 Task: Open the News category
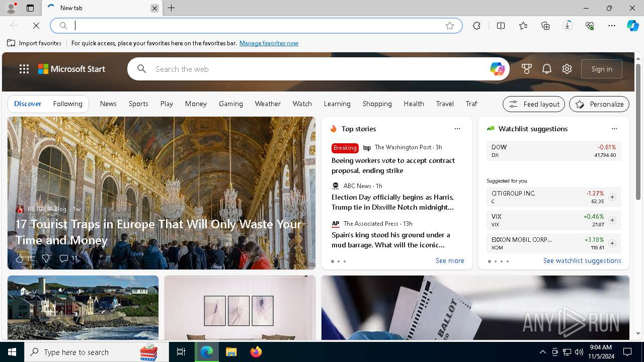tap(108, 104)
